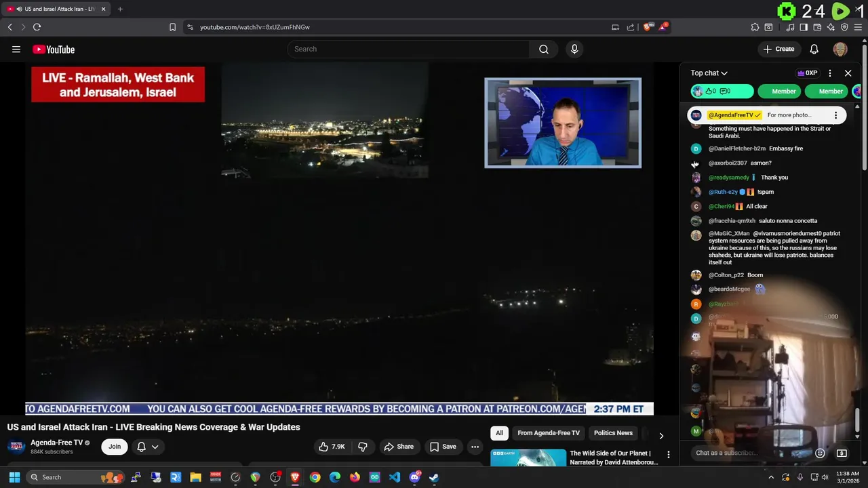Open the live chat options menu

pos(830,73)
